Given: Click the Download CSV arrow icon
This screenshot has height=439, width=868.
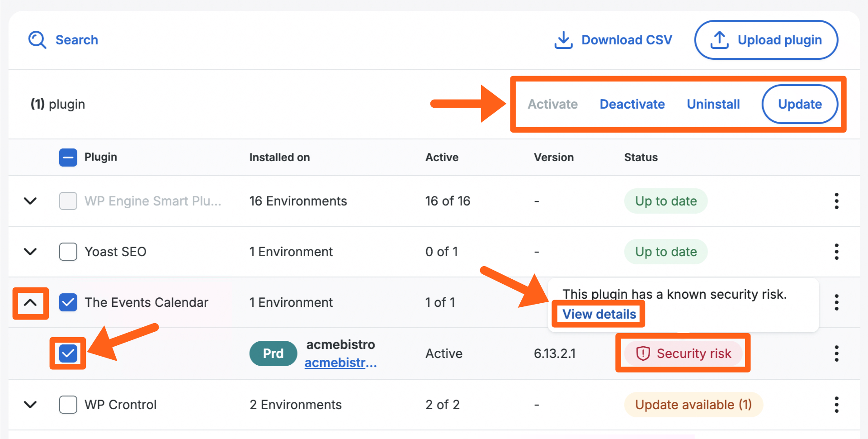Looking at the screenshot, I should (x=563, y=40).
